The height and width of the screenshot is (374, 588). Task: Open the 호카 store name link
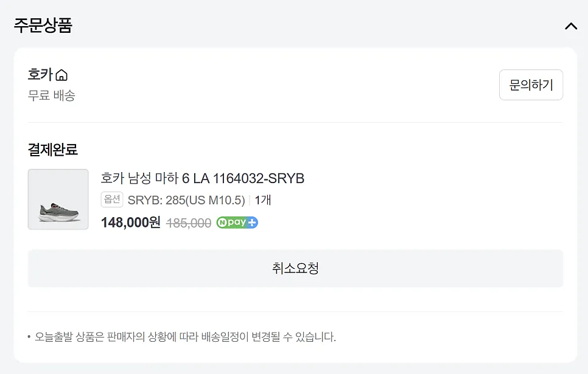coord(41,75)
